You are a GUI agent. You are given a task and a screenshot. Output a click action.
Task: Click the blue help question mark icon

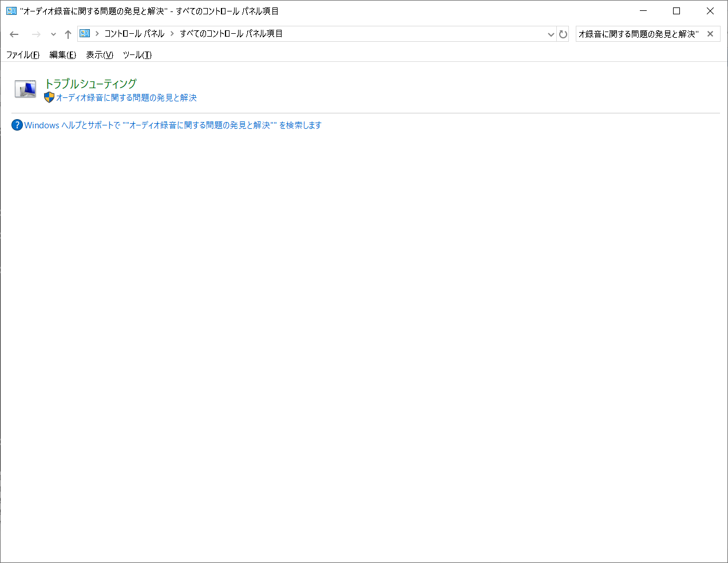(17, 125)
